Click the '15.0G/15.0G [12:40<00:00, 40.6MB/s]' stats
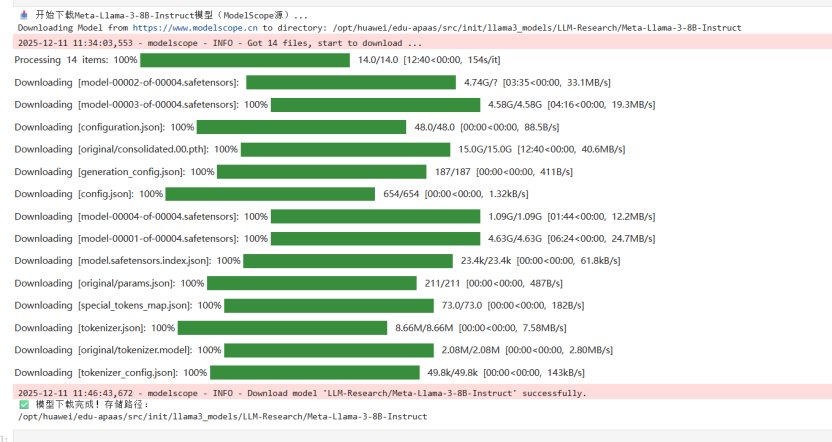The width and height of the screenshot is (832, 442). click(x=542, y=150)
